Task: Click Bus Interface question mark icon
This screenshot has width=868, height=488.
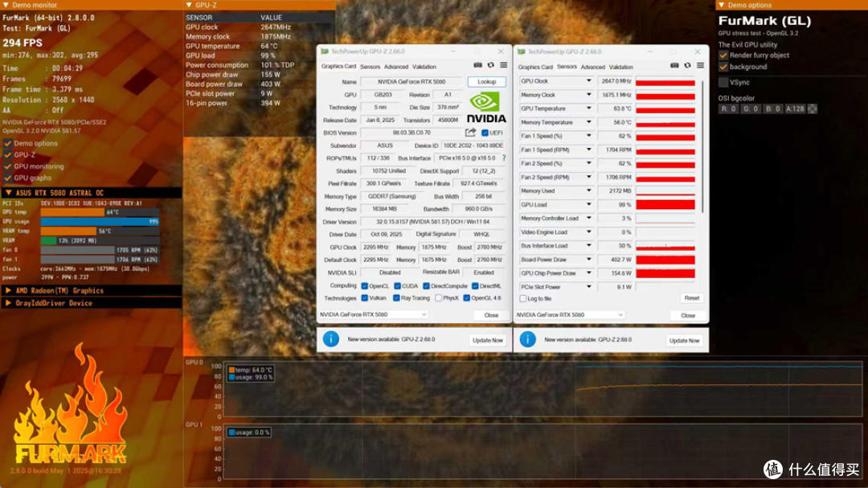Action: 504,158
